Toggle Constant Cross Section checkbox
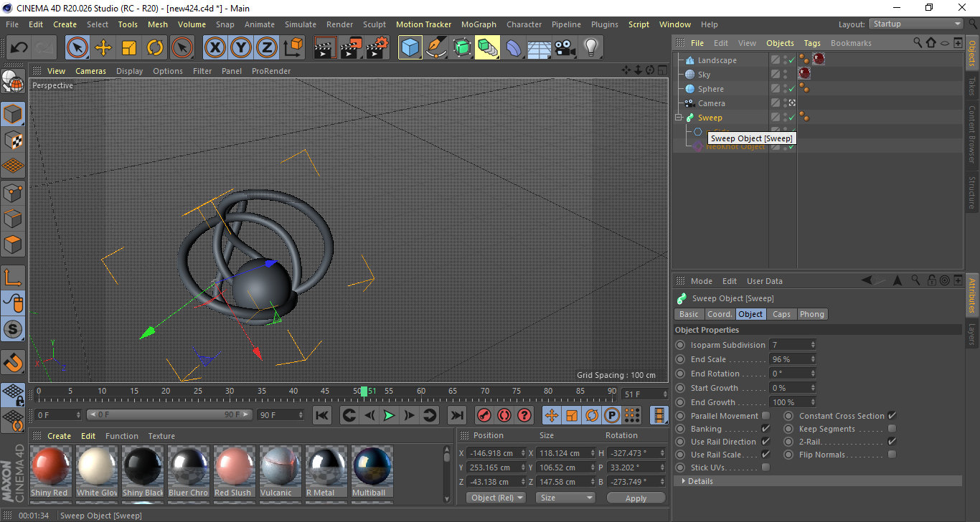This screenshot has height=522, width=980. click(892, 416)
